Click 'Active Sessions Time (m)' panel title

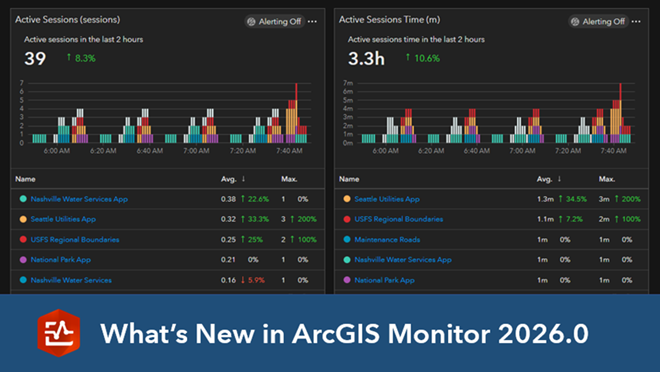click(389, 19)
